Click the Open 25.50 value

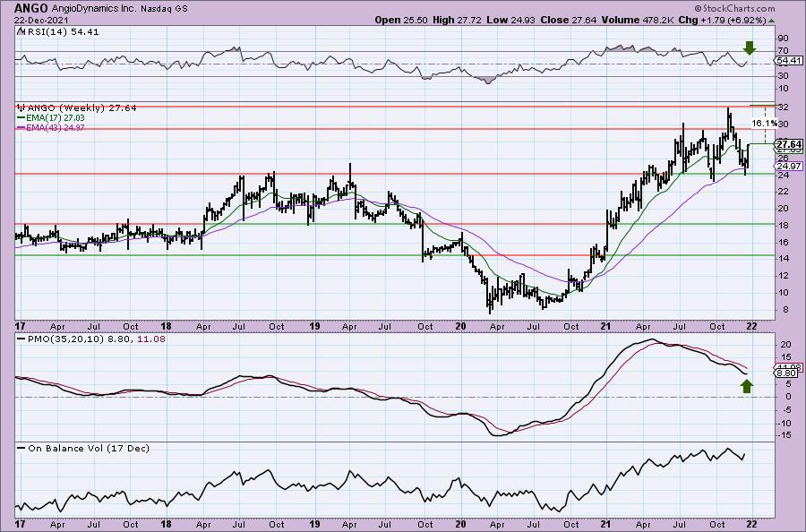tap(402, 20)
